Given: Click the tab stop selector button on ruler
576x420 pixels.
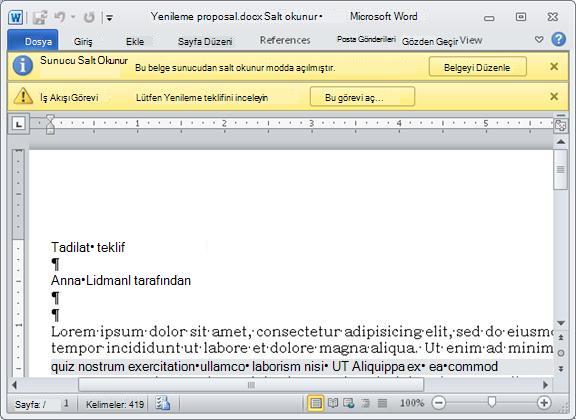Looking at the screenshot, I should [19, 123].
